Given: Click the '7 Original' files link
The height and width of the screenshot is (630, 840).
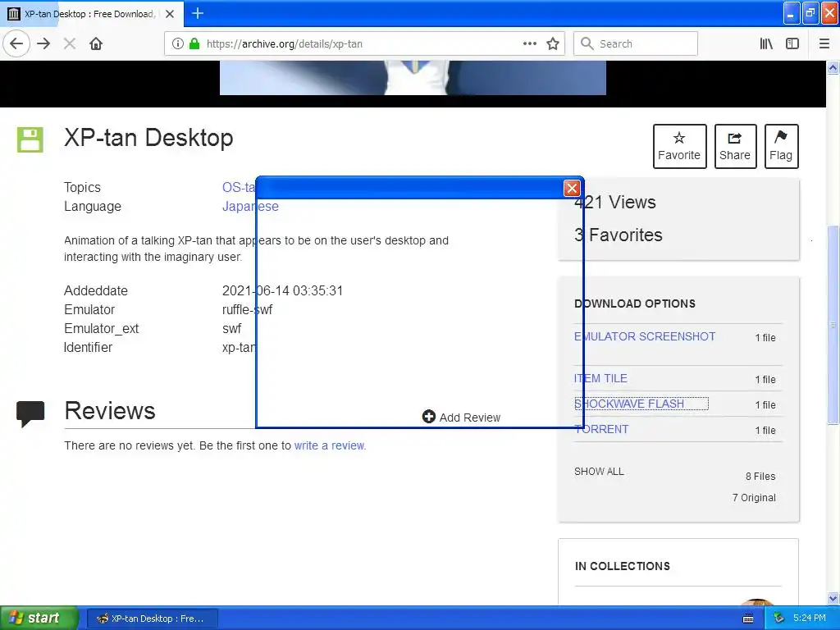Looking at the screenshot, I should [754, 498].
